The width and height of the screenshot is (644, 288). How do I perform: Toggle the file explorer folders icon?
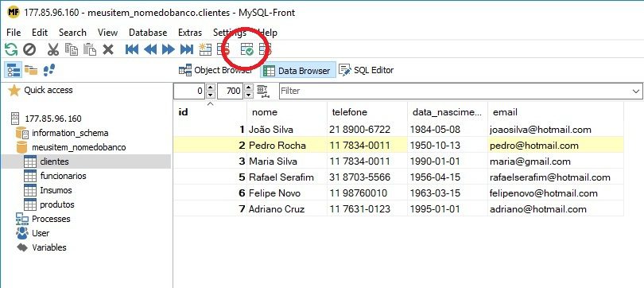click(31, 70)
